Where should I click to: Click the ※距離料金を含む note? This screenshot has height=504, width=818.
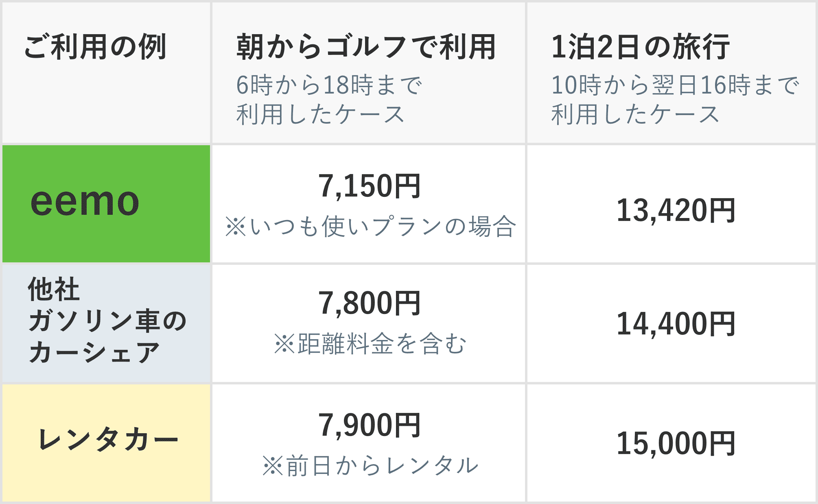pos(370,344)
